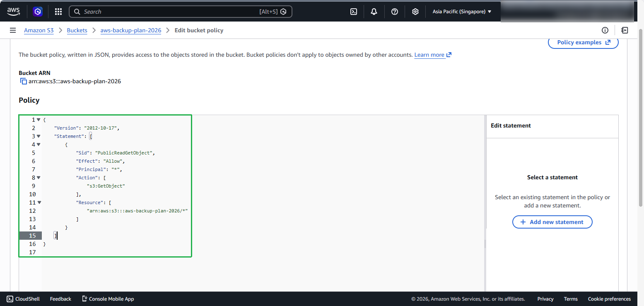The image size is (644, 306).
Task: Click the "Effect": "Allow" line
Action: tap(100, 161)
